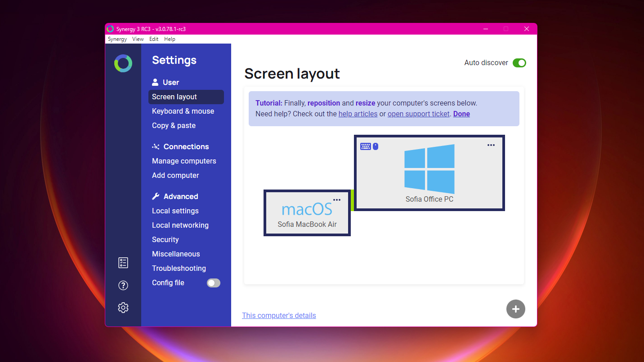Screen dimensions: 644x362
Task: Select the Sofia Office PC screen label
Action: point(429,199)
